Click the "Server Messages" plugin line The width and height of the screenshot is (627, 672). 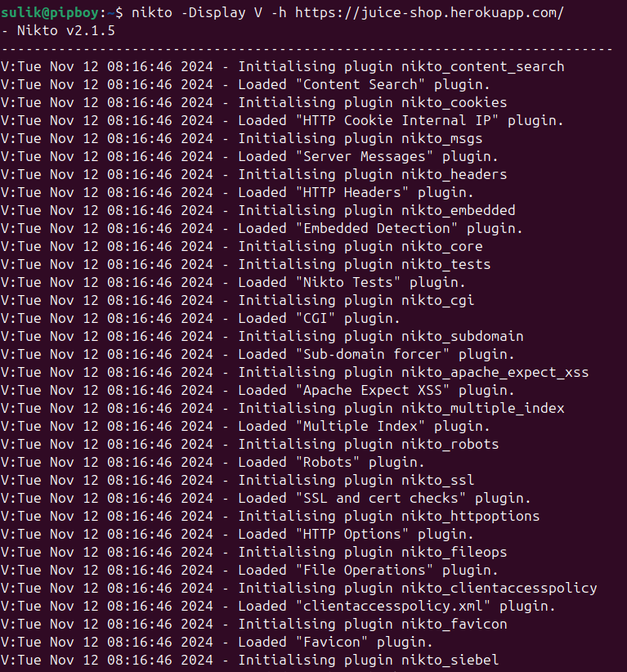pyautogui.click(x=249, y=157)
